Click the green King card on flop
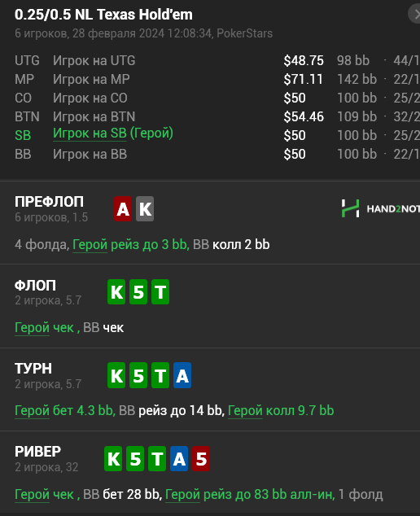The height and width of the screenshot is (516, 420). pyautogui.click(x=116, y=292)
